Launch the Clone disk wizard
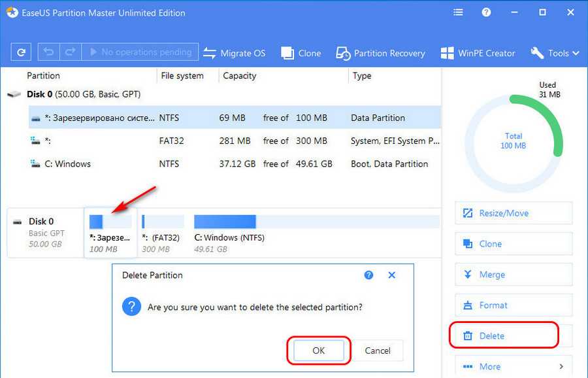The image size is (588, 378). 301,53
